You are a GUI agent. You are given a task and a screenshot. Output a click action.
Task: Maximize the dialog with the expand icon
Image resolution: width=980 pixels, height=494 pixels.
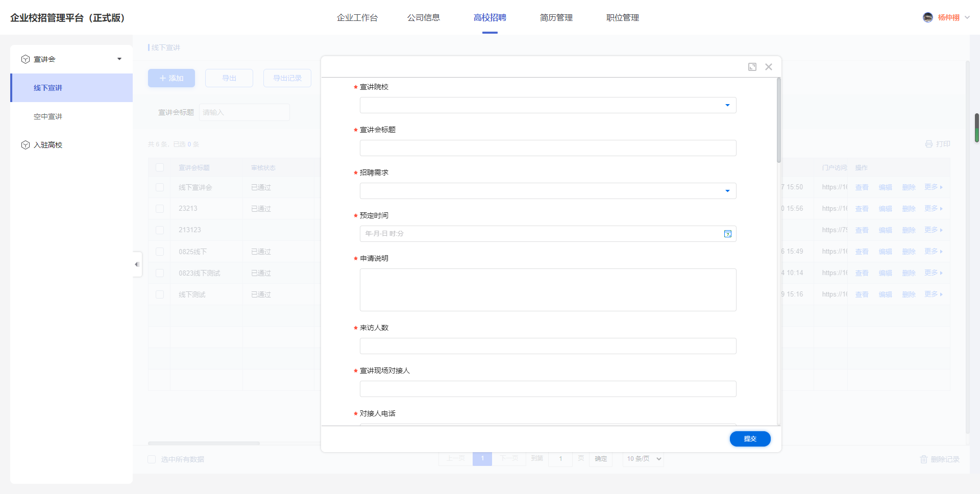click(x=752, y=67)
